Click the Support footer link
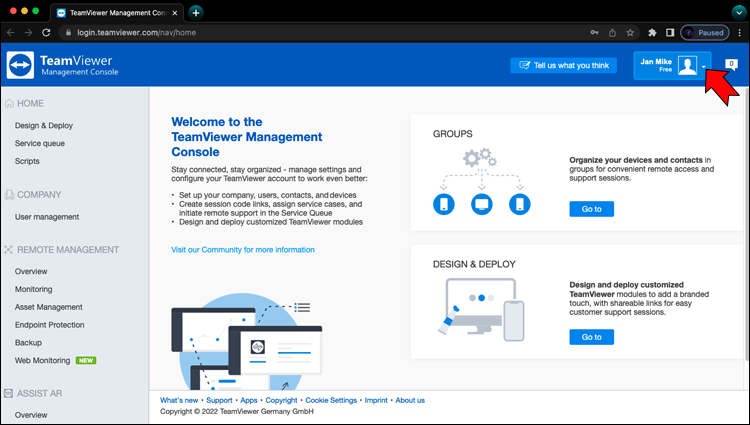Screen dimensions: 750x425 219,400
